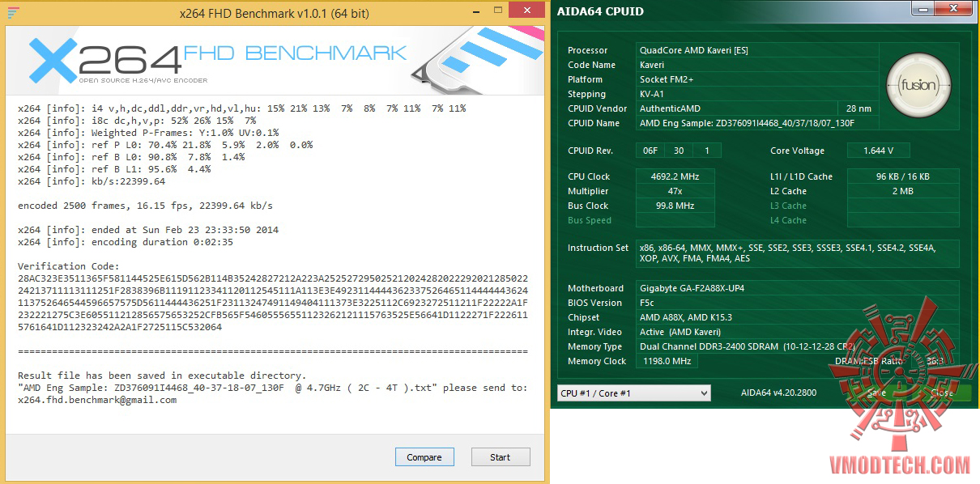The height and width of the screenshot is (484, 980).
Task: Click the 'encoding duration 0:02:35' line
Action: click(x=127, y=242)
